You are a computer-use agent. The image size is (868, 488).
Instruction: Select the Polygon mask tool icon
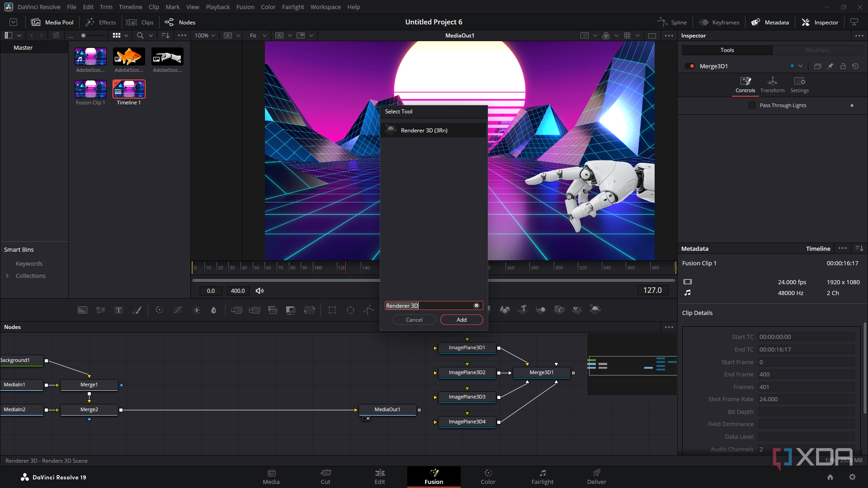pos(368,310)
